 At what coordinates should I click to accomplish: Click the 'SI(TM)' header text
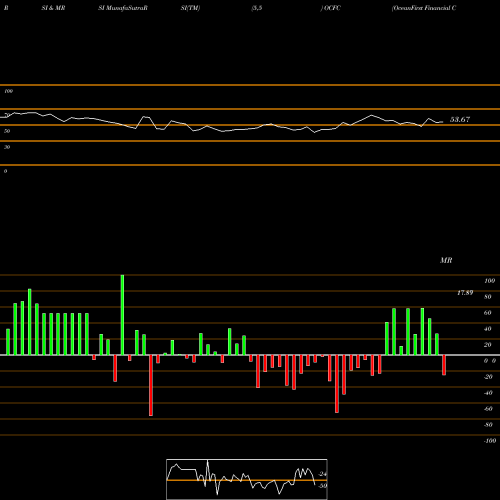pyautogui.click(x=190, y=8)
